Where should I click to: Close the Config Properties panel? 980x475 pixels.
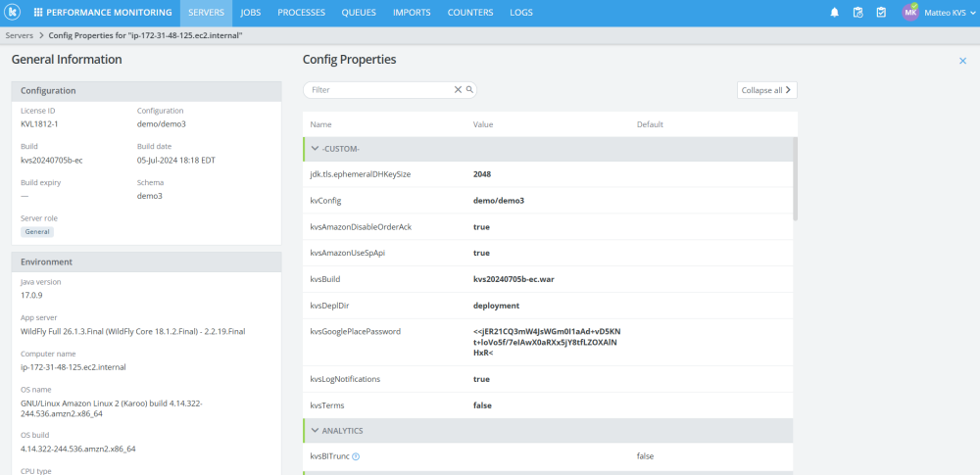coord(962,61)
